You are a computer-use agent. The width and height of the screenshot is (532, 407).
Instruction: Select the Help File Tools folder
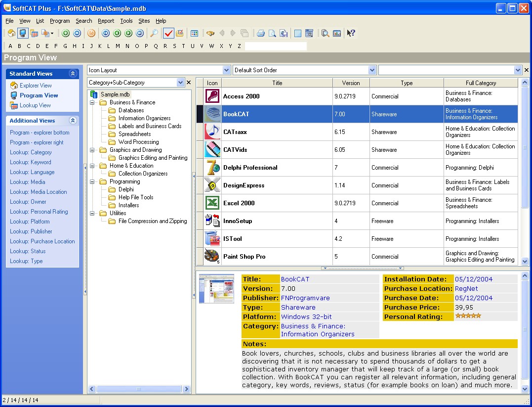(136, 197)
